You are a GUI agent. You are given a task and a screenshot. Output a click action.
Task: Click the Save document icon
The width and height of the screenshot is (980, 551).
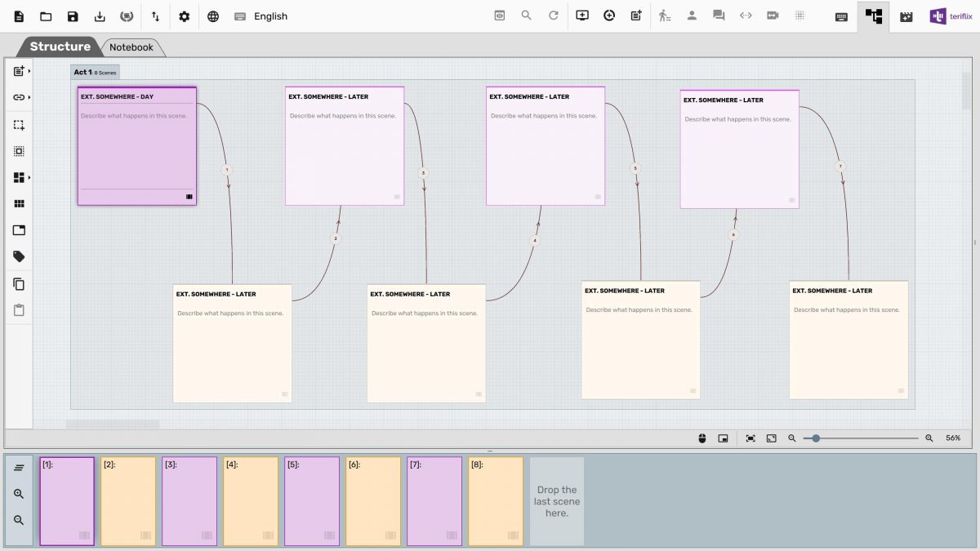click(x=73, y=16)
